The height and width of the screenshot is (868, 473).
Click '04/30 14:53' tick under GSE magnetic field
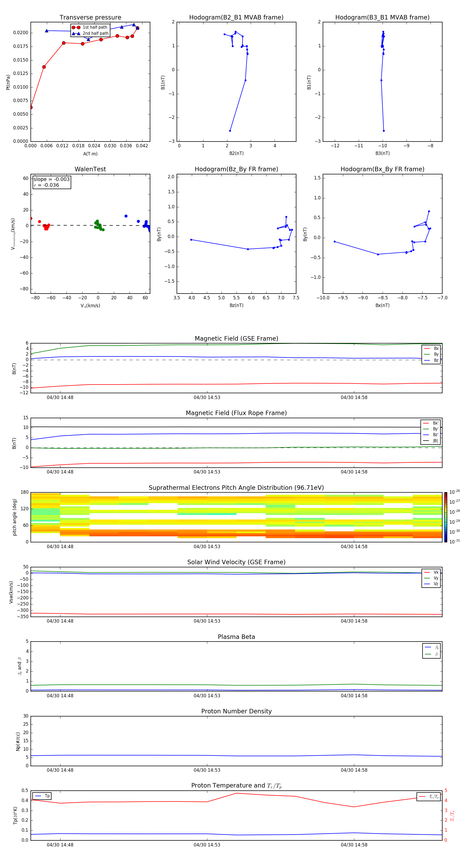207,398
